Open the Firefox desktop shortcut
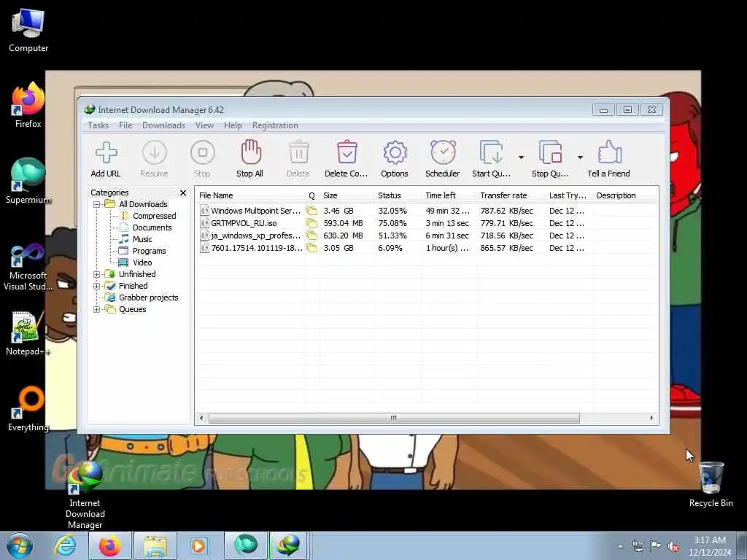747x560 pixels. coord(28,106)
